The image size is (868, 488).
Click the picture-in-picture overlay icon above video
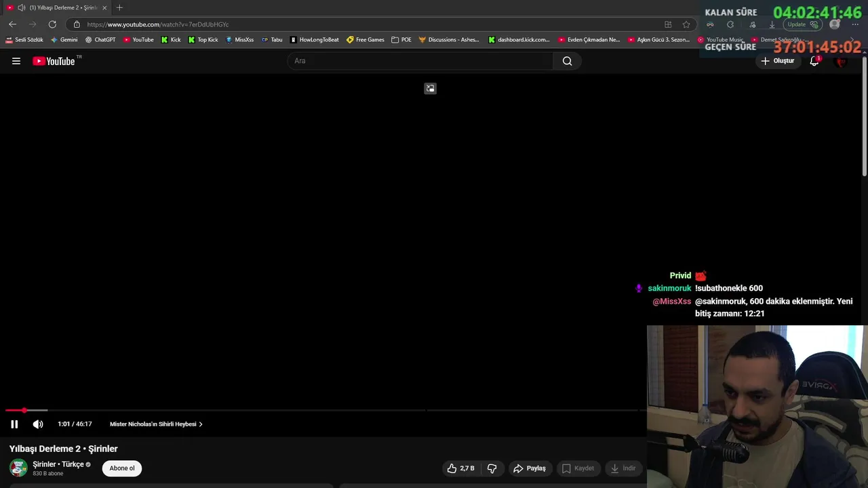click(430, 88)
